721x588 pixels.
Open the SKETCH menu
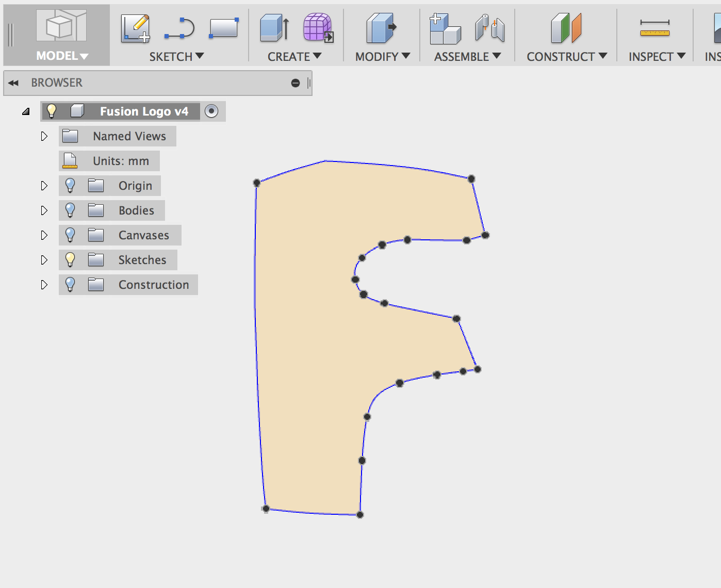[x=177, y=57]
